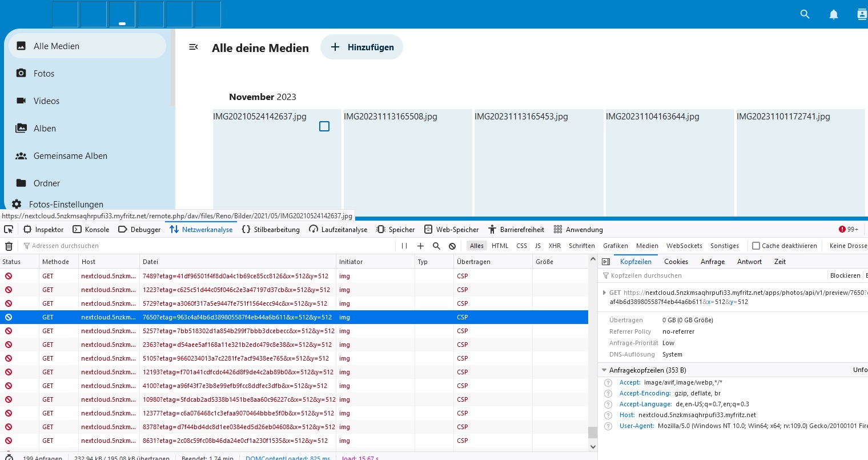Click the Nextcloud notifications bell

tap(834, 14)
